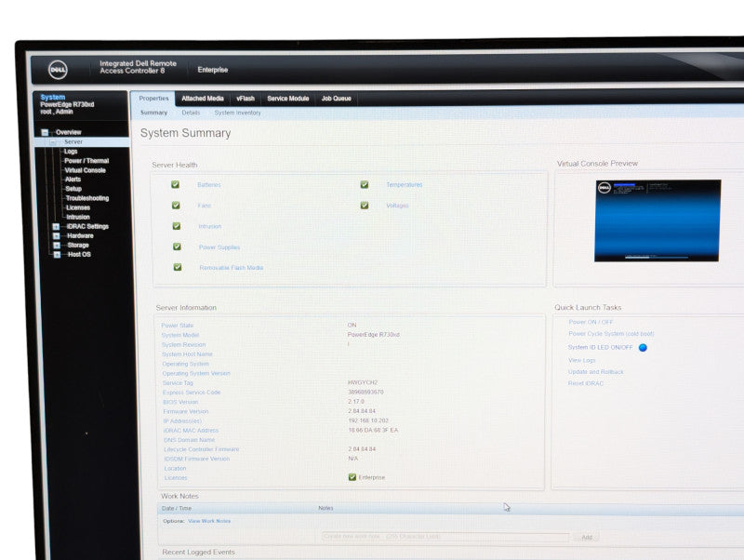Click the Voltages green check icon
This screenshot has height=560, width=744.
click(x=364, y=205)
